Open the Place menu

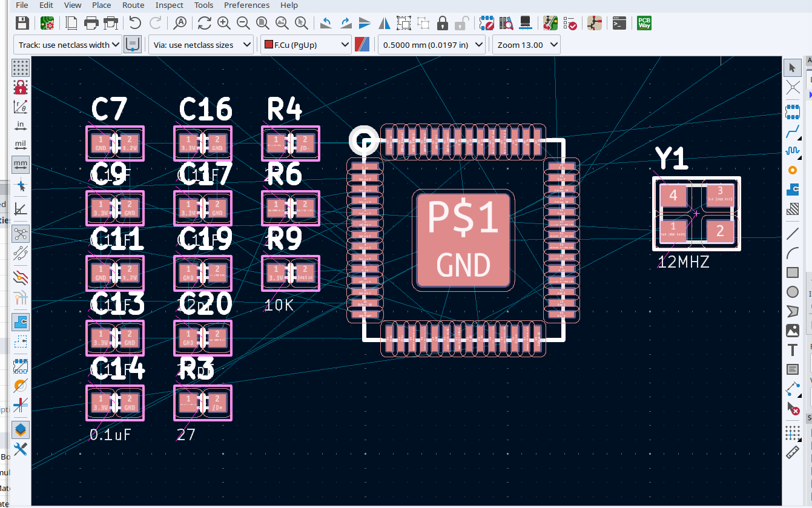pyautogui.click(x=101, y=5)
